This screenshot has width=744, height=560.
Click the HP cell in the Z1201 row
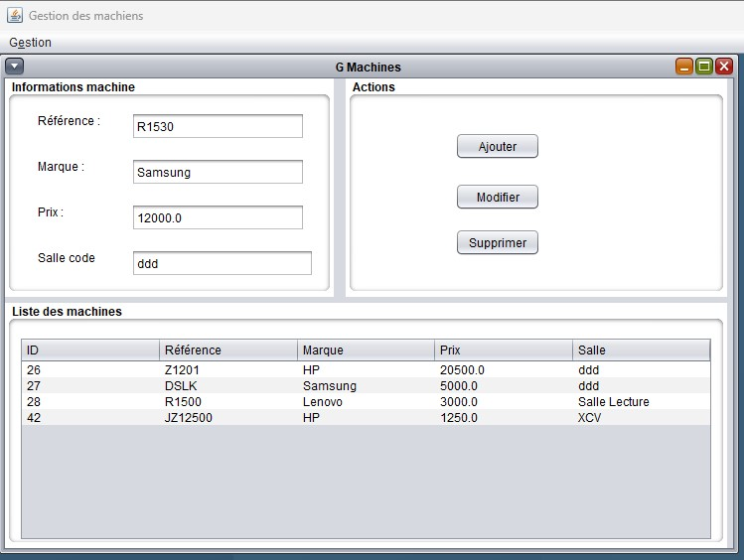[366, 369]
